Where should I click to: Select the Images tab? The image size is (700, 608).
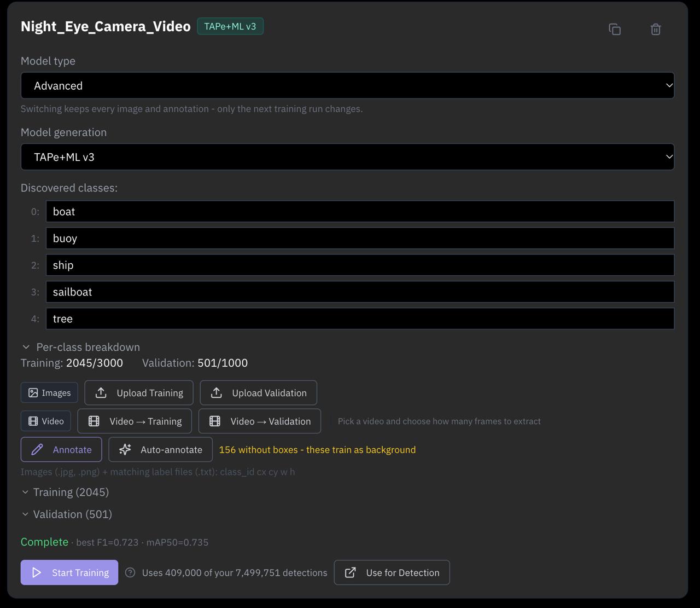pos(49,393)
